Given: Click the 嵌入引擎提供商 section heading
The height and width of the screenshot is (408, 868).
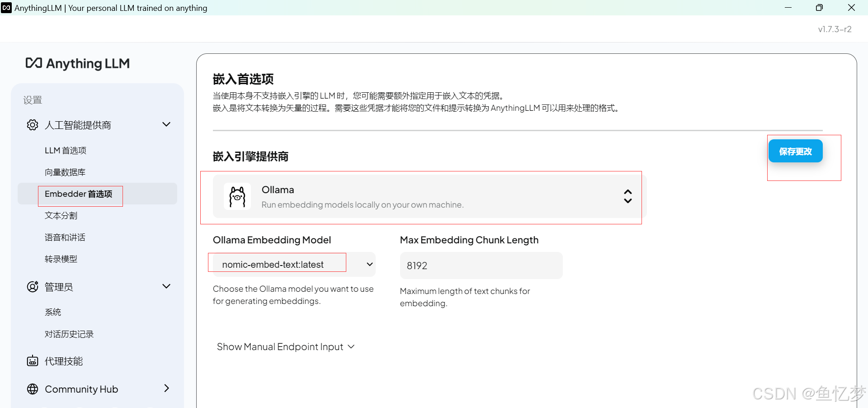Looking at the screenshot, I should pos(251,157).
